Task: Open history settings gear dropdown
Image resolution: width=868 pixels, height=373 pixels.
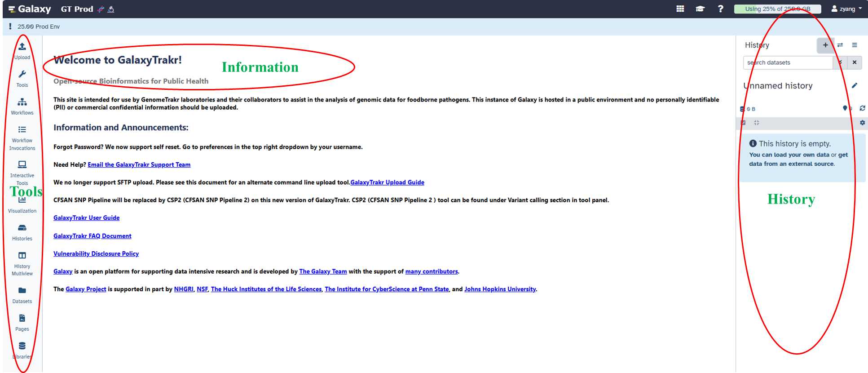Action: 862,123
